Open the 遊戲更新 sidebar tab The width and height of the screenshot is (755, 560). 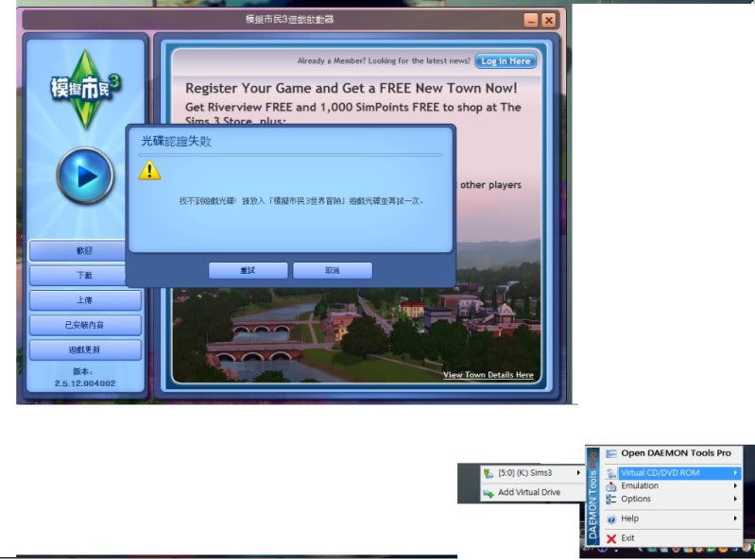[x=85, y=349]
